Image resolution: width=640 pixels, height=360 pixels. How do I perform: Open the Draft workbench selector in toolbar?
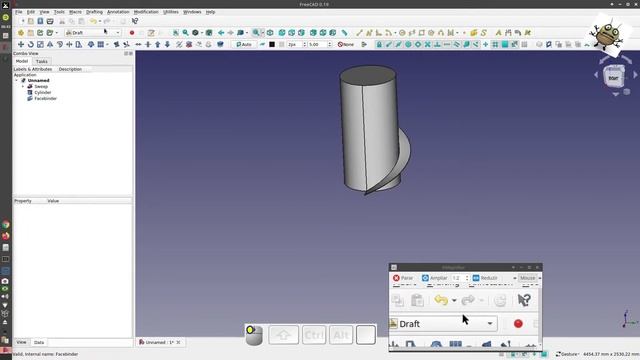tap(93, 33)
